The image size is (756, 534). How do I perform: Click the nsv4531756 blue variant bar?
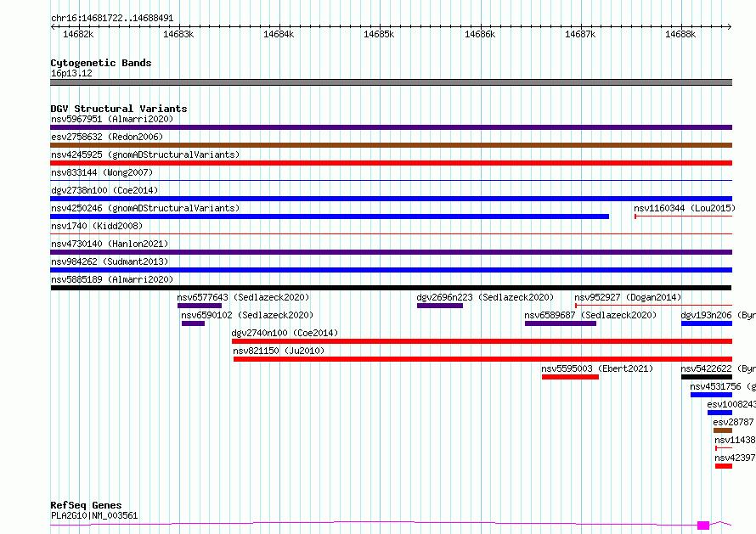712,395
